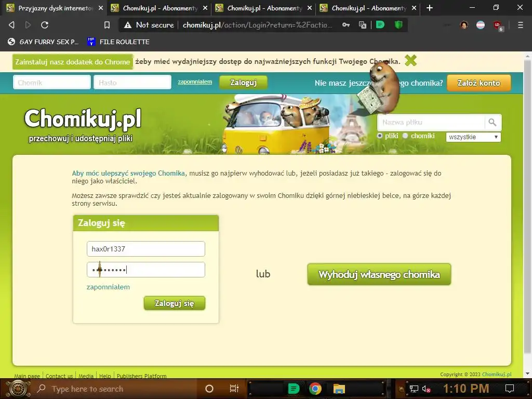Screen dimensions: 532x399
Task: Click the Cortana circle icon on taskbar
Action: (209, 389)
